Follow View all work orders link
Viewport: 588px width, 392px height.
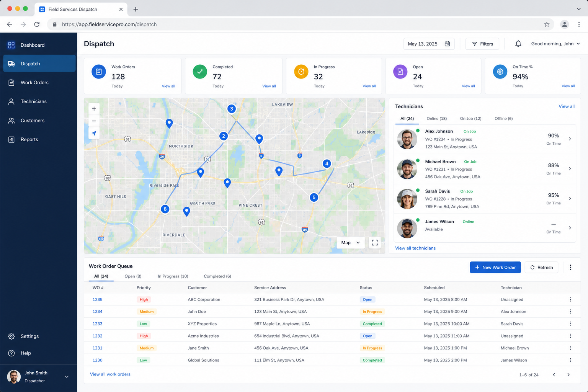[x=110, y=374]
